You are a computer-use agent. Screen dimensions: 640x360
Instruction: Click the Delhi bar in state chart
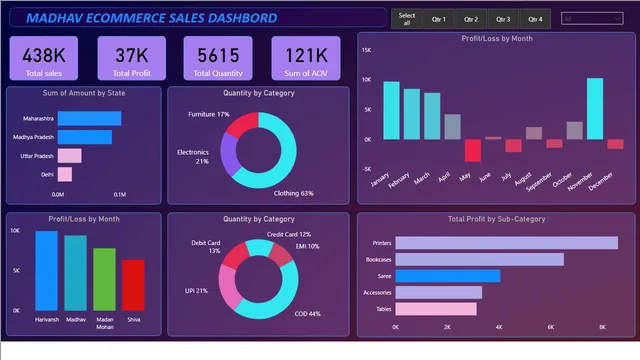point(65,174)
